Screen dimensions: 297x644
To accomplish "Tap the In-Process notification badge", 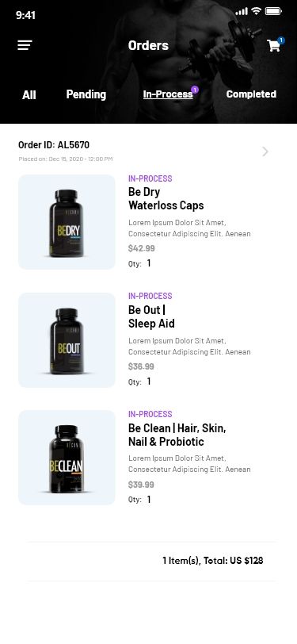I will [195, 90].
